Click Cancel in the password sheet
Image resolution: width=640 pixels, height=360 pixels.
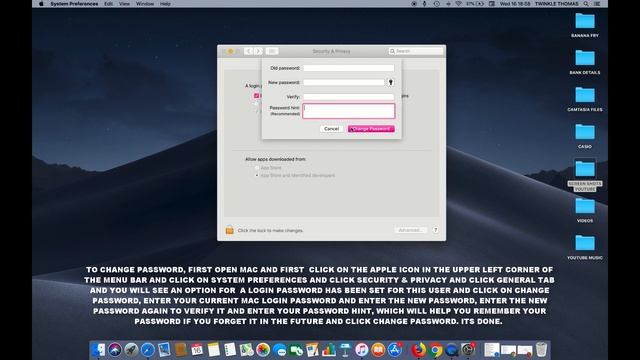coord(331,129)
